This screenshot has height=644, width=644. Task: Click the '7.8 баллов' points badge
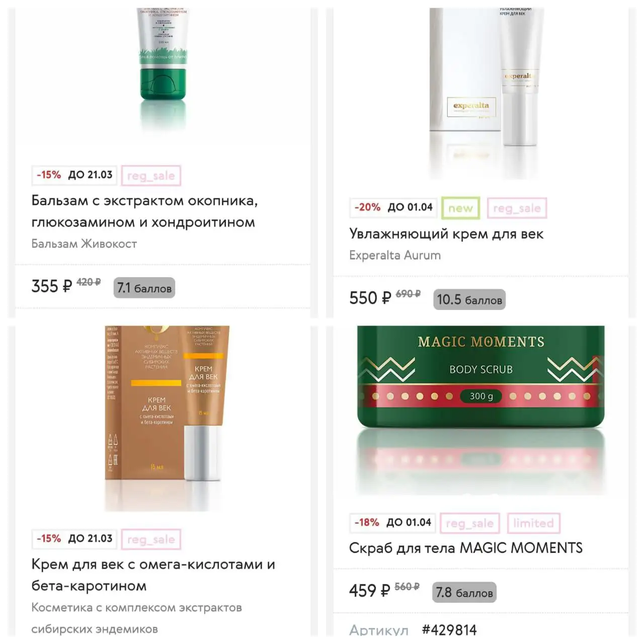coord(464,592)
